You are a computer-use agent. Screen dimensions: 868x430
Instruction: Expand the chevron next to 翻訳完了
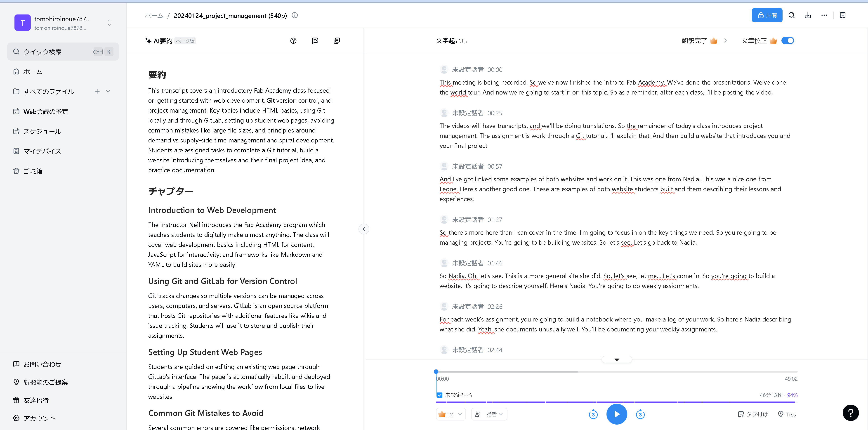pos(725,40)
